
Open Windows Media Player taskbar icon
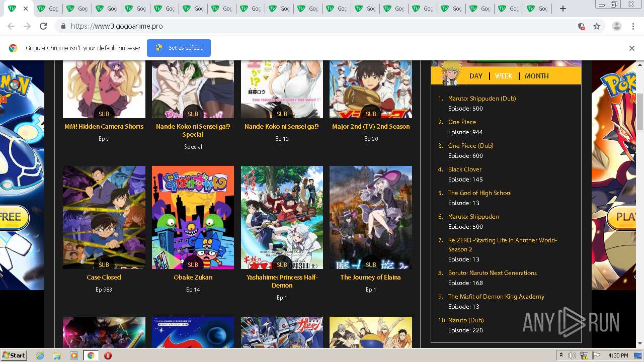point(74,355)
